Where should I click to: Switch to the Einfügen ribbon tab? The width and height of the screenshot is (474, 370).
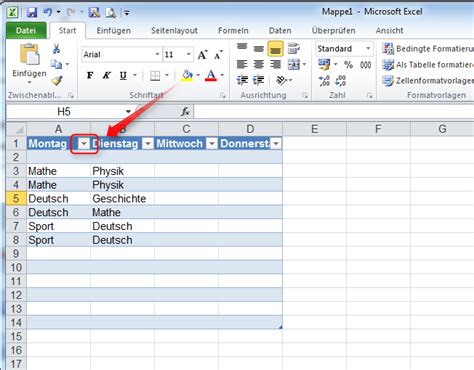114,31
